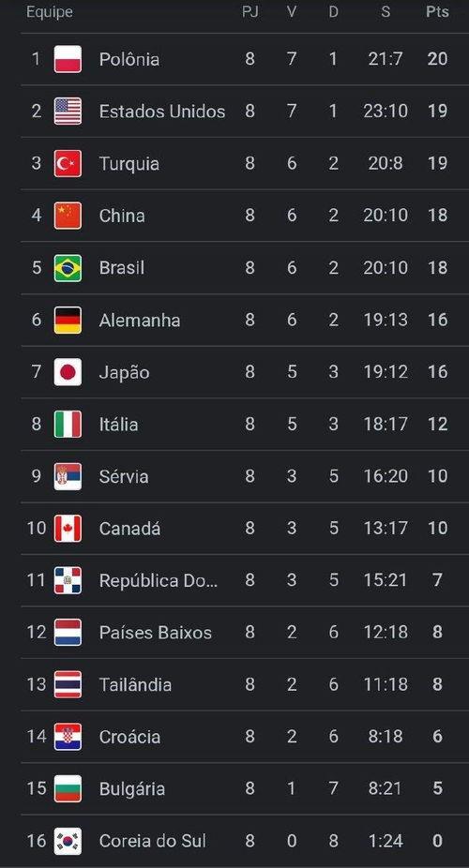The width and height of the screenshot is (469, 868).
Task: Open the truncated República Do… team name
Action: (159, 580)
